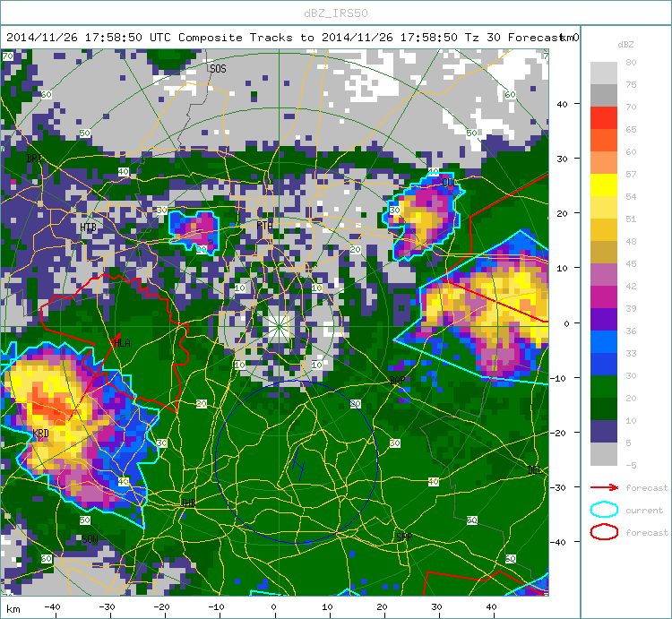Click the blue circle outline south of radar
The width and height of the screenshot is (672, 619).
[x=297, y=462]
